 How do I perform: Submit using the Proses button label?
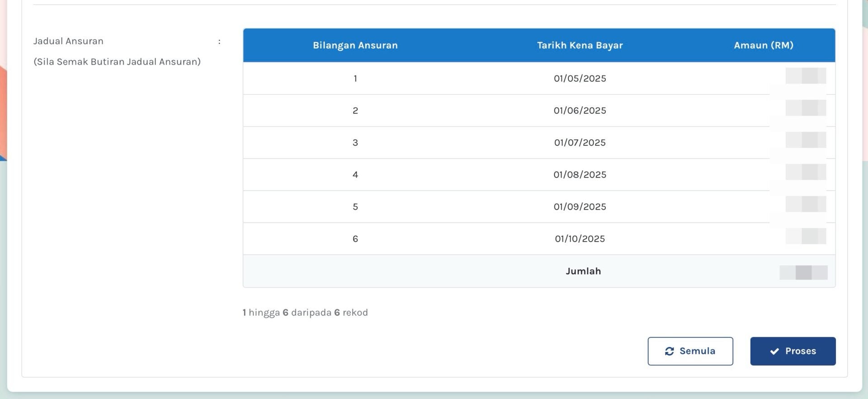pos(800,351)
